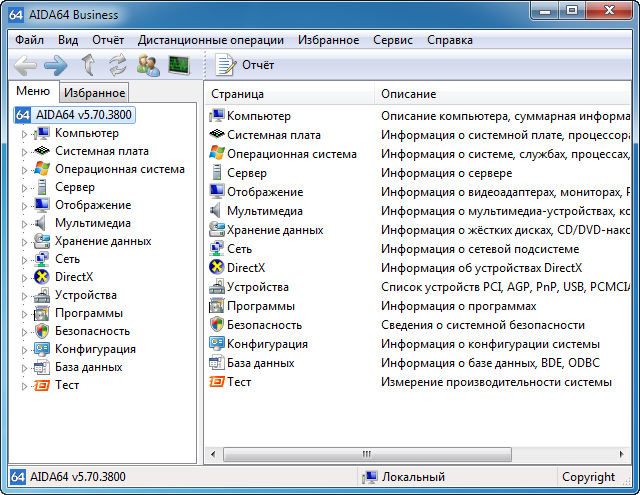Expand the Системная плата tree node
This screenshot has height=495, width=640.
click(25, 151)
